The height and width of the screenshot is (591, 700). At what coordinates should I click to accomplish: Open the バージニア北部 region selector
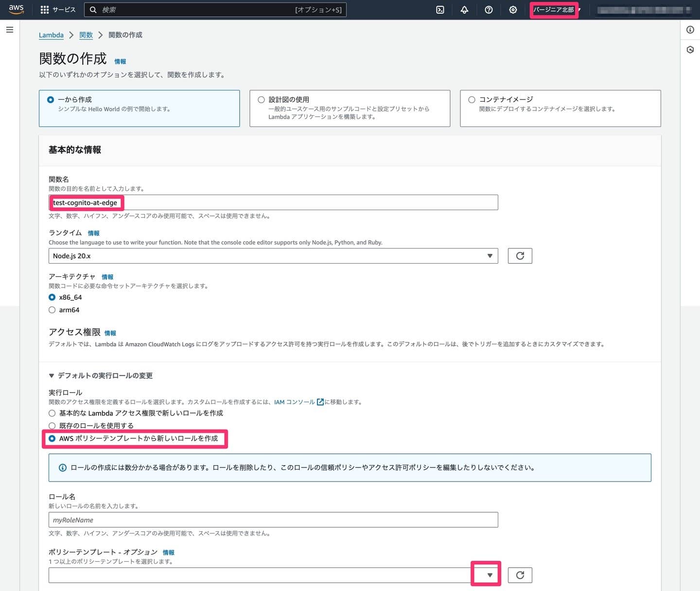pos(556,10)
